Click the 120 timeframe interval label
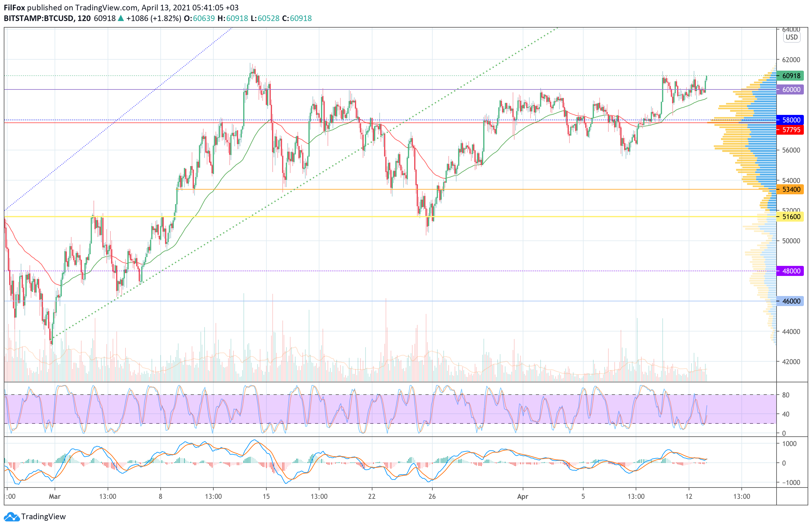This screenshot has height=528, width=812. 84,19
